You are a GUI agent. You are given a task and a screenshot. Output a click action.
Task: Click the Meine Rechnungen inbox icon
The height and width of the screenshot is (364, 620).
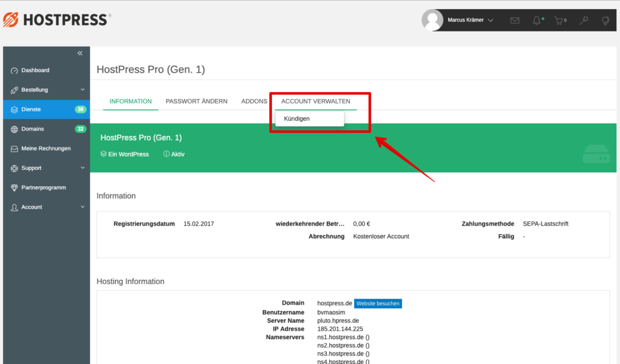pyautogui.click(x=15, y=149)
